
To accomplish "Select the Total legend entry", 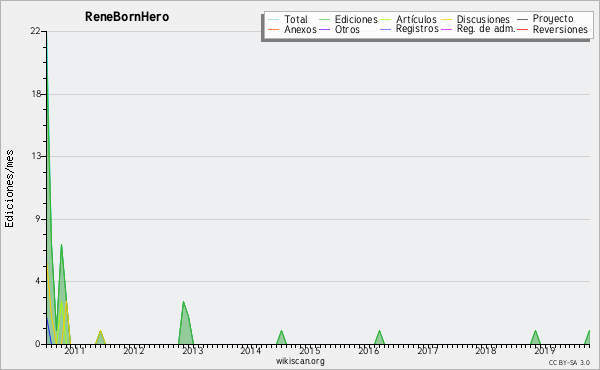I will click(x=296, y=19).
